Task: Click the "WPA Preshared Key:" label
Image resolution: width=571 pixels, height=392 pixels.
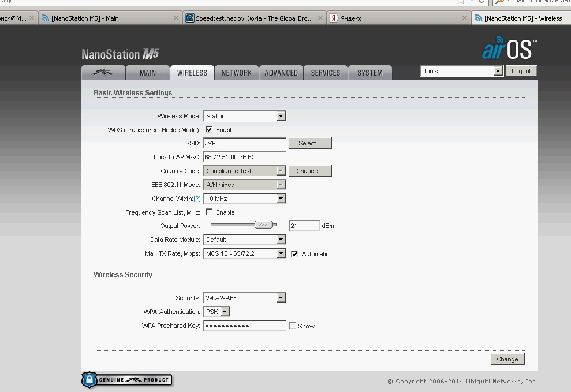Action: pyautogui.click(x=171, y=326)
